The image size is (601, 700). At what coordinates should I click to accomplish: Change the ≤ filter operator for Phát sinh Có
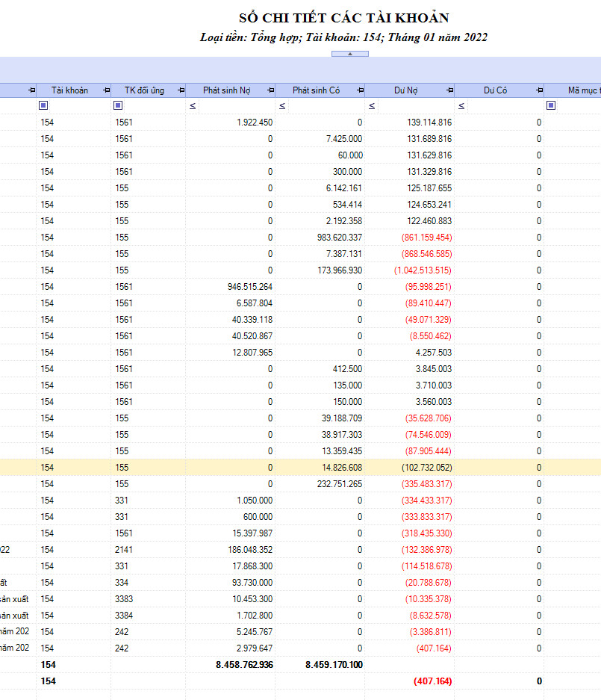[x=282, y=106]
